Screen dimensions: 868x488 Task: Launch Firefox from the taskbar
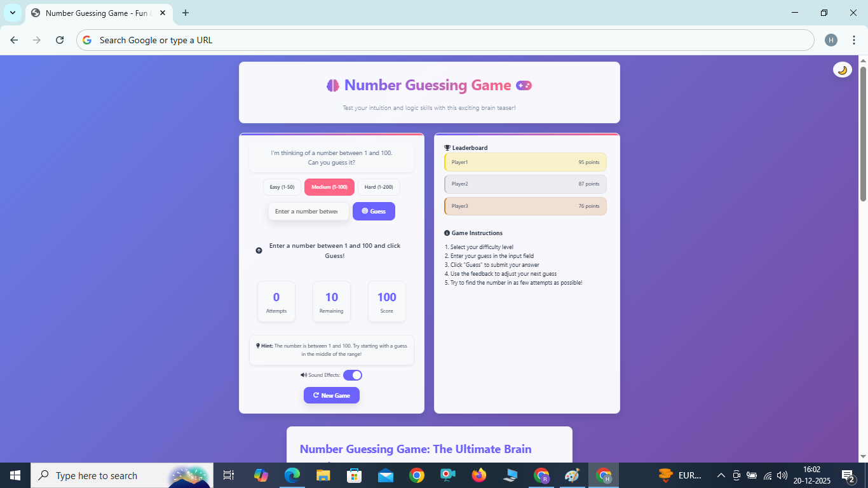(478, 475)
